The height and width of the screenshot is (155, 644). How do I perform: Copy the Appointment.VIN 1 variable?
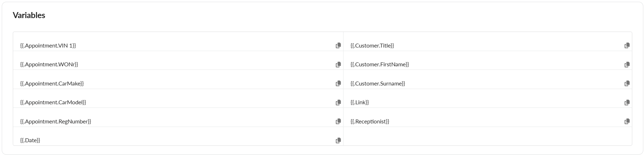click(338, 45)
